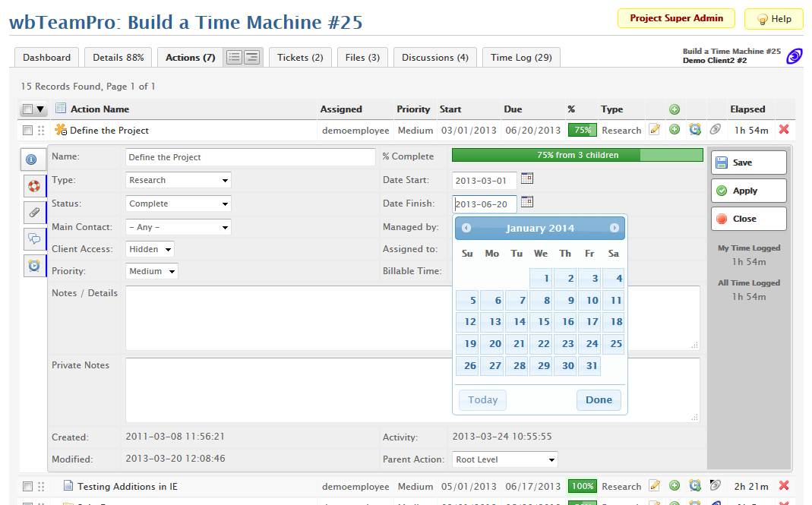Switch to the Tickets (2) tab
Viewport: 812px width, 505px height.
300,58
